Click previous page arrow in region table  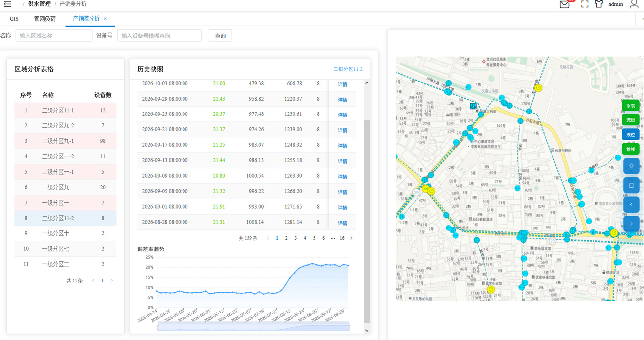93,281
